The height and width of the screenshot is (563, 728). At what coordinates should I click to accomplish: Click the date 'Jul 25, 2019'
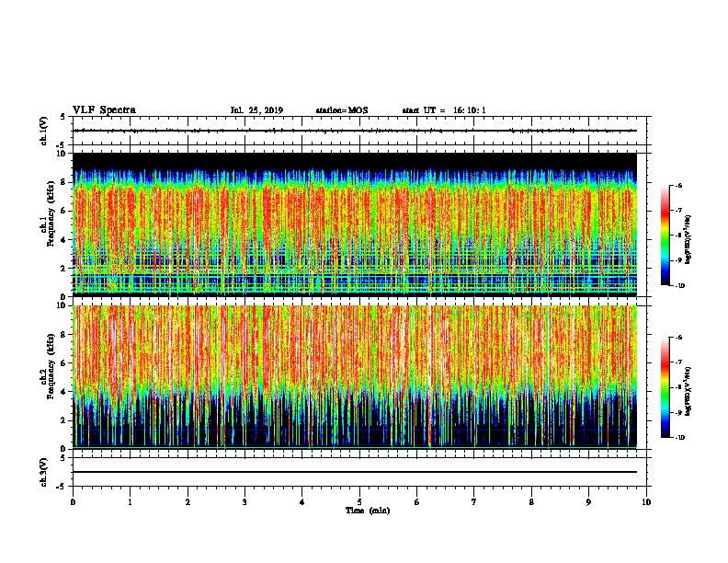point(256,110)
